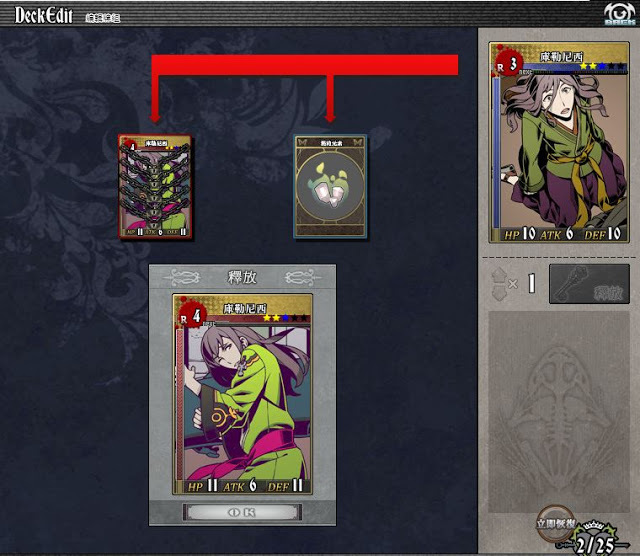
Task: Click the BACK icon at top right
Action: (x=619, y=13)
